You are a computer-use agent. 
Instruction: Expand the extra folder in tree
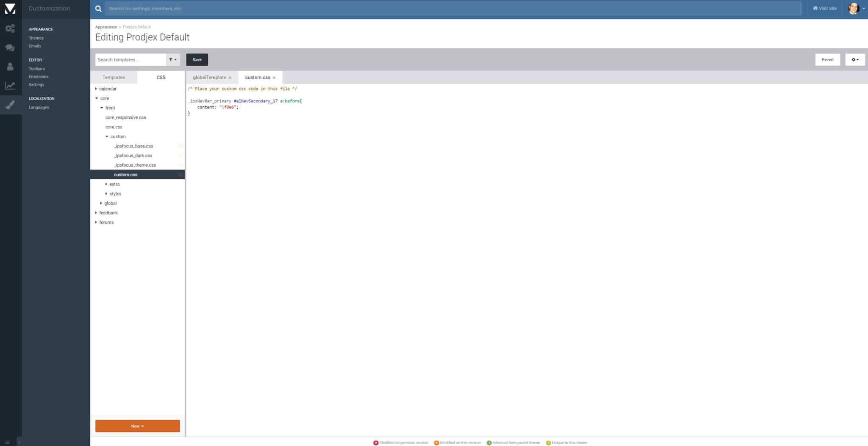[x=106, y=184]
